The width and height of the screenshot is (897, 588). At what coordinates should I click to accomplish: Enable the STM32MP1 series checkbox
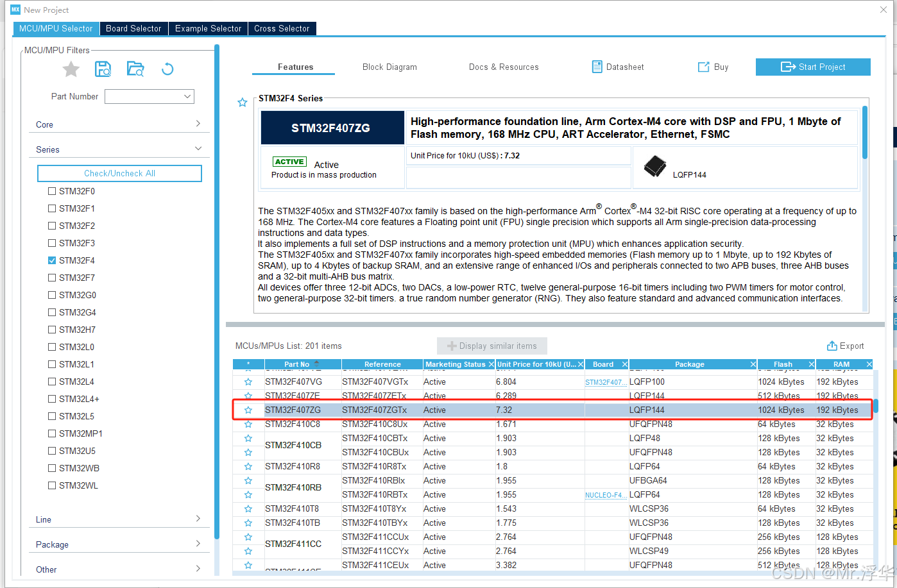pos(52,433)
